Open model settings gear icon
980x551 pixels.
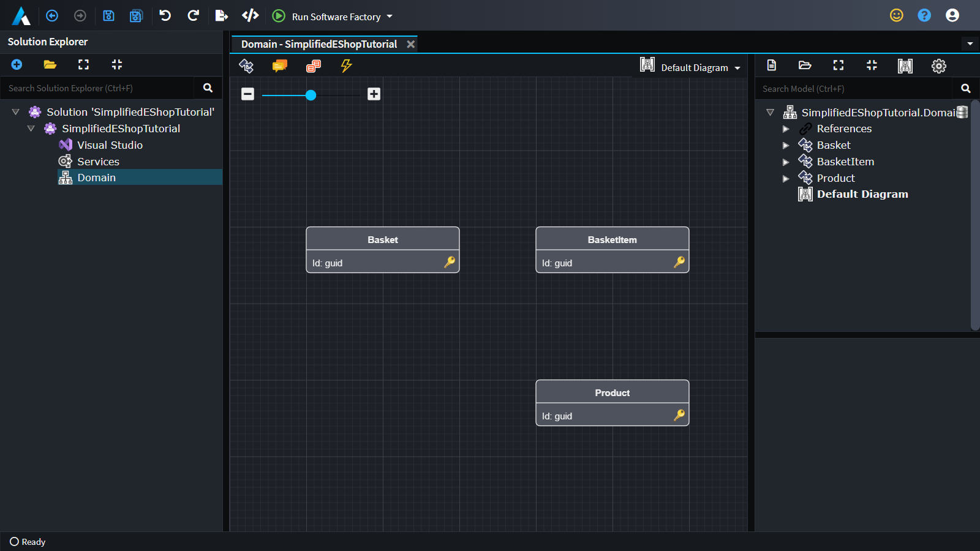939,66
